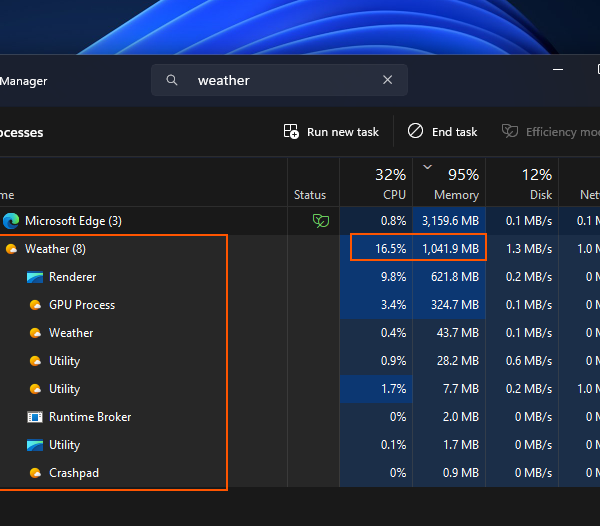Click the Weather (8) group icon
This screenshot has height=526, width=600.
click(11, 249)
